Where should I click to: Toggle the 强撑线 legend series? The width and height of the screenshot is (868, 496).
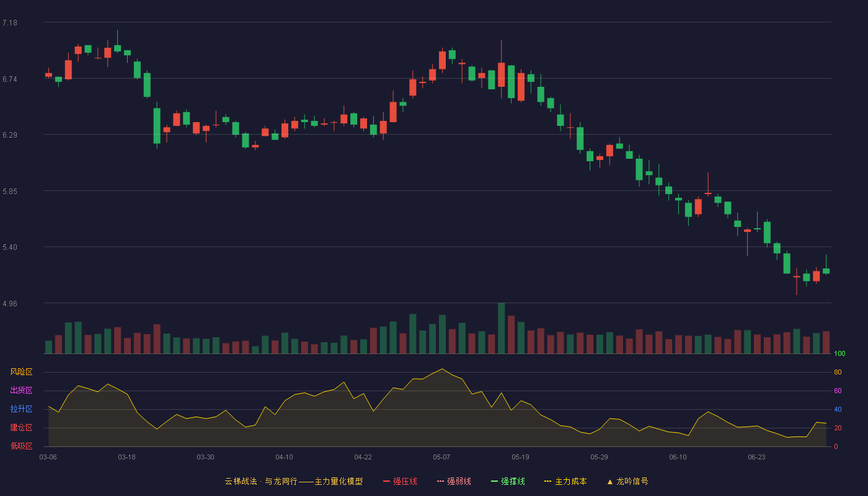tap(508, 481)
